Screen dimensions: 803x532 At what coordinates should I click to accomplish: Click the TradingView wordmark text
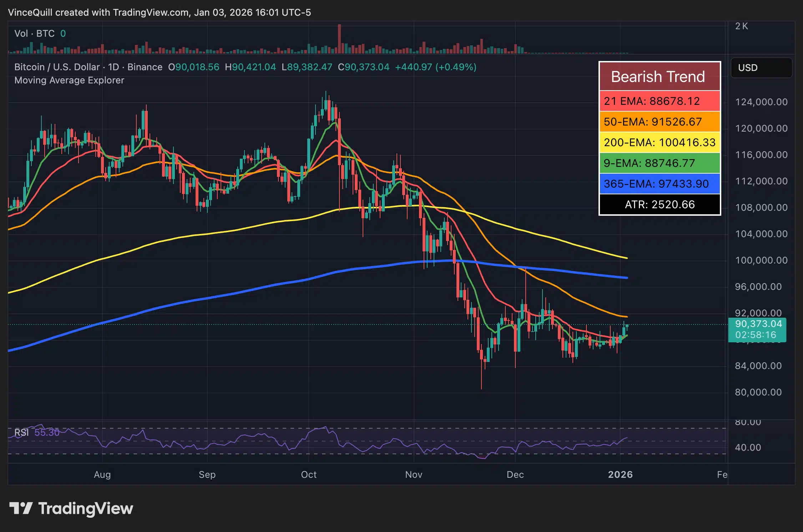pos(86,508)
